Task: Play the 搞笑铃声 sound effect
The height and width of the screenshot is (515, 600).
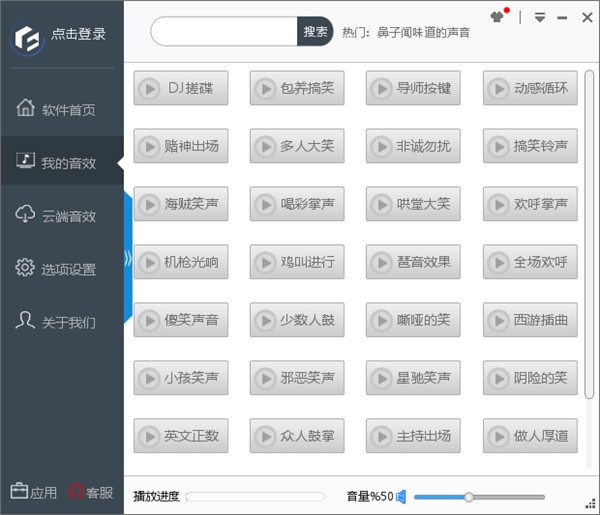Action: point(530,146)
